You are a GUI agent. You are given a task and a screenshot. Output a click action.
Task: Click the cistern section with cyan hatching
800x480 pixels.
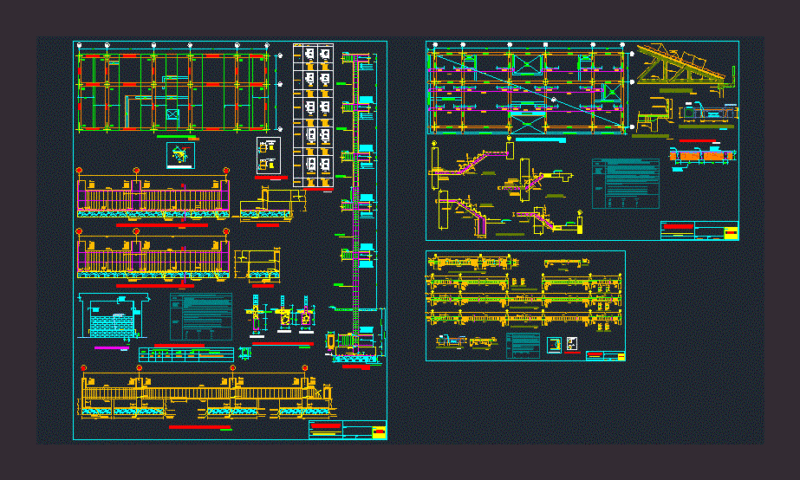point(114,317)
